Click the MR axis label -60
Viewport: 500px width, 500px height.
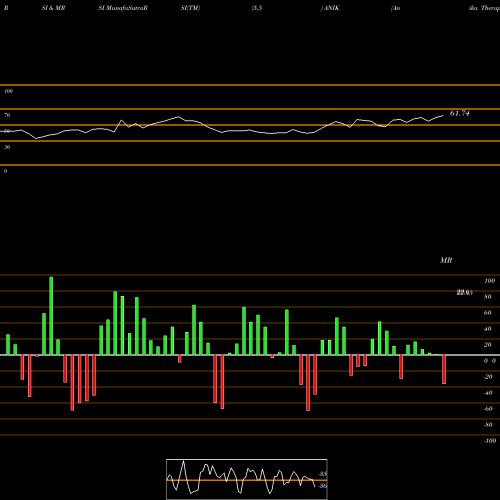tap(488, 409)
